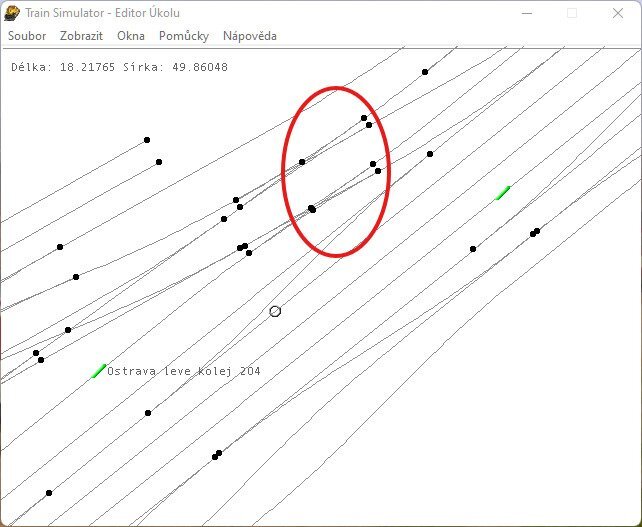
Task: Open the Okna menu
Action: pos(131,36)
